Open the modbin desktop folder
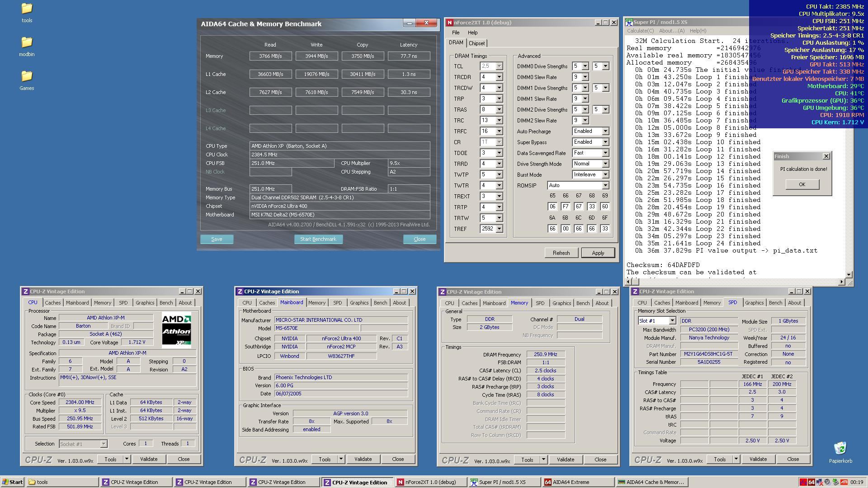 pos(27,47)
